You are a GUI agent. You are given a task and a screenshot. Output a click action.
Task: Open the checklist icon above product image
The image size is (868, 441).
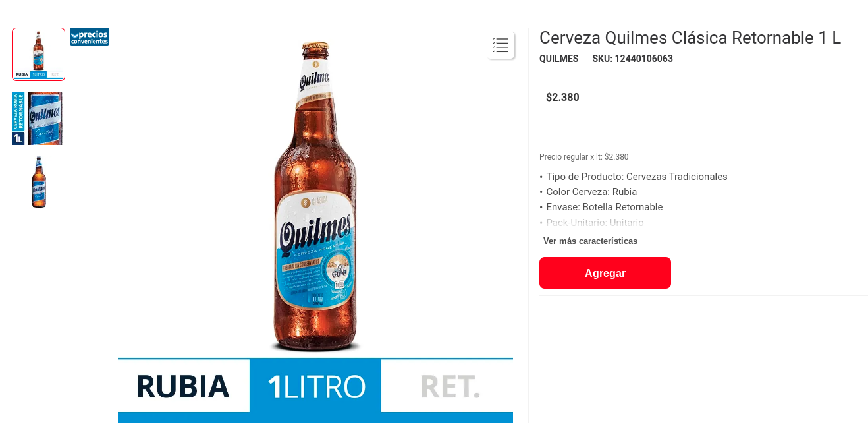point(501,45)
